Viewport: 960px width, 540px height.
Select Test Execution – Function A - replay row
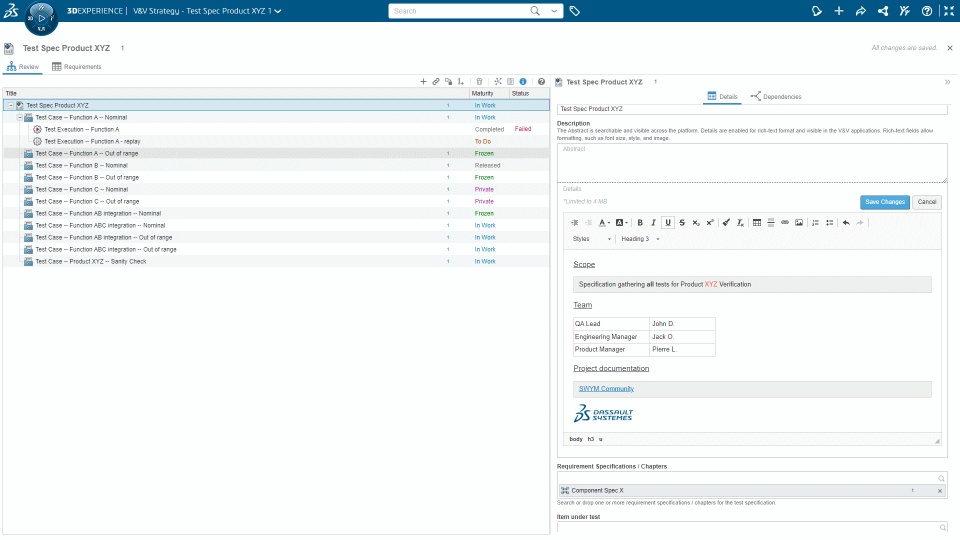[x=276, y=141]
